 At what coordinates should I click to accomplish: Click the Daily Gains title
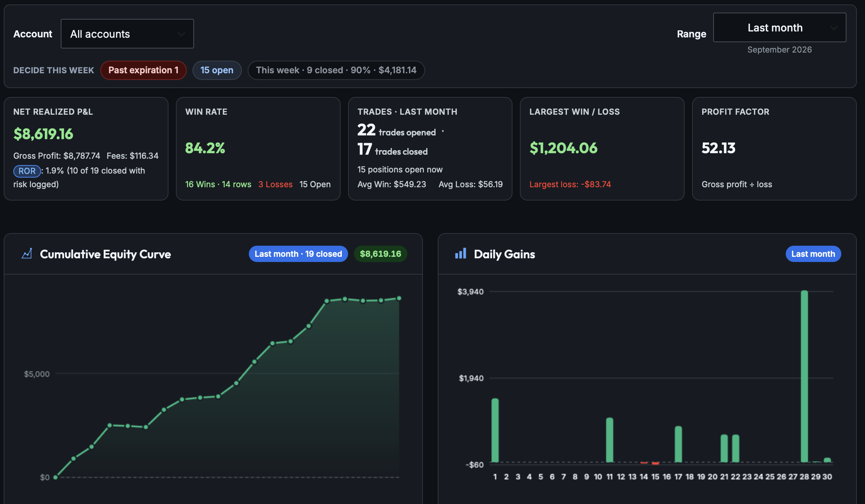[x=504, y=254]
